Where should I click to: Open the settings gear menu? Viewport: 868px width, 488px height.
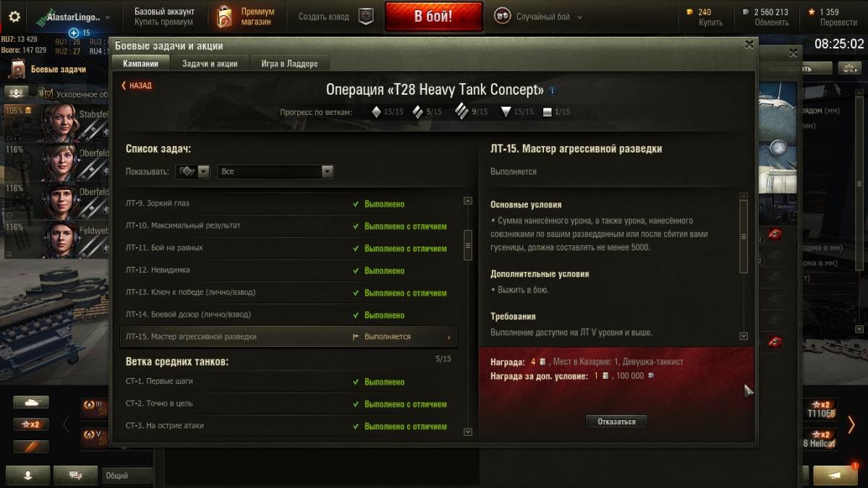[14, 17]
